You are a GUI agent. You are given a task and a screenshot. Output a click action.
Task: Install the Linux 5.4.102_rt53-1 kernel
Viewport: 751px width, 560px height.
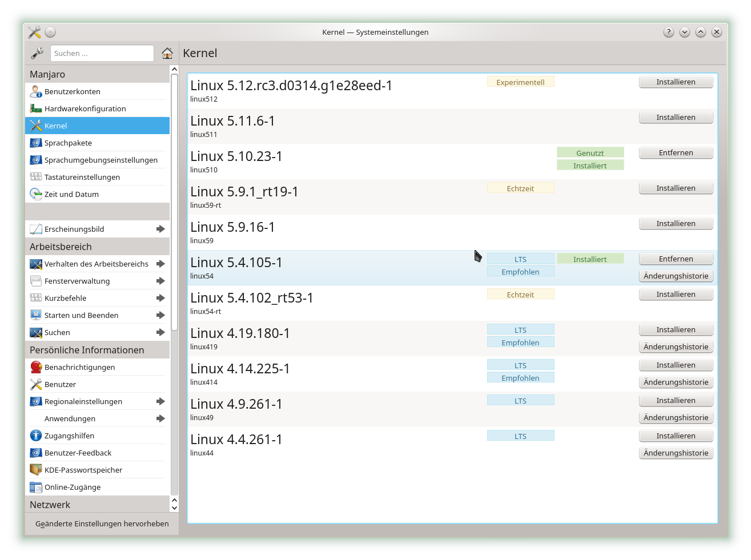coord(676,294)
